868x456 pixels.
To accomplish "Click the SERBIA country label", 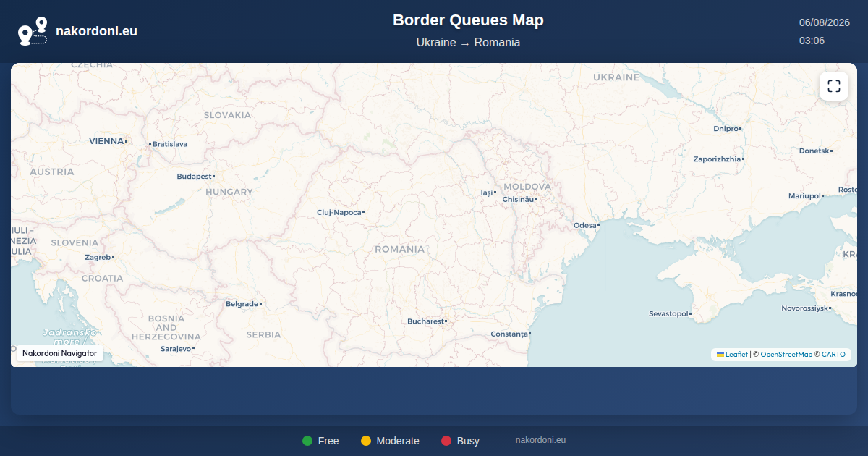I will pos(263,334).
